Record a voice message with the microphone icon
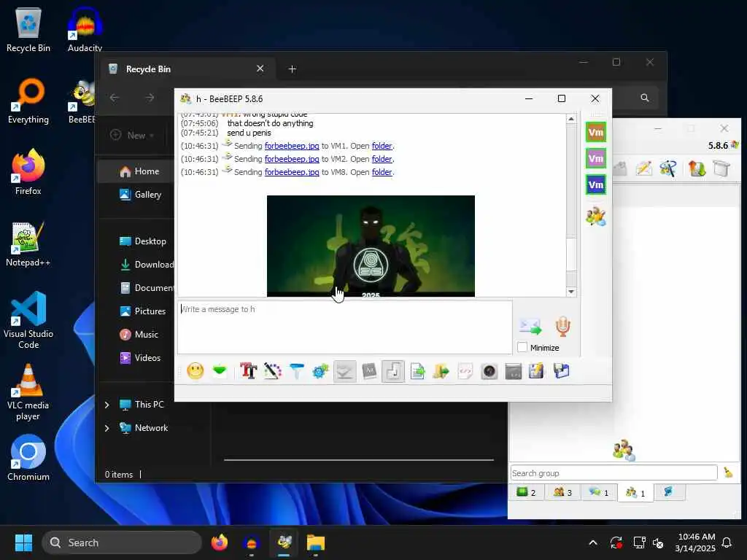 coord(562,327)
